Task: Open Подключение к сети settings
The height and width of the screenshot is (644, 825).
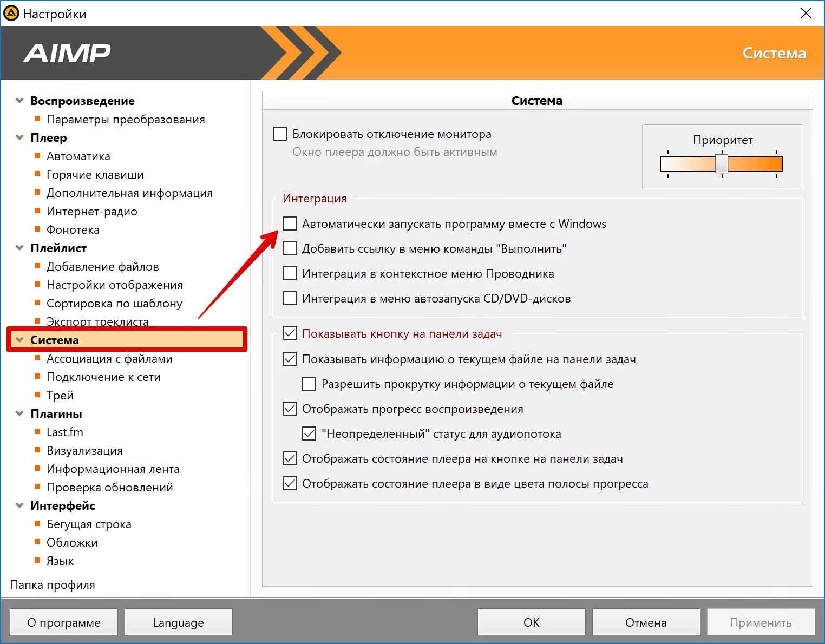Action: coord(103,377)
